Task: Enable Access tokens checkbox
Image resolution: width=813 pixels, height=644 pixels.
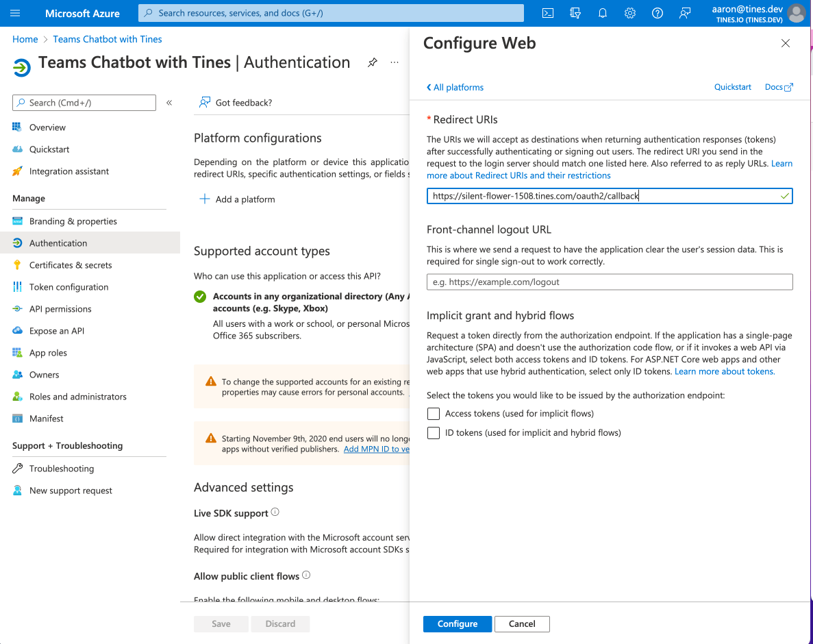Action: pos(434,414)
